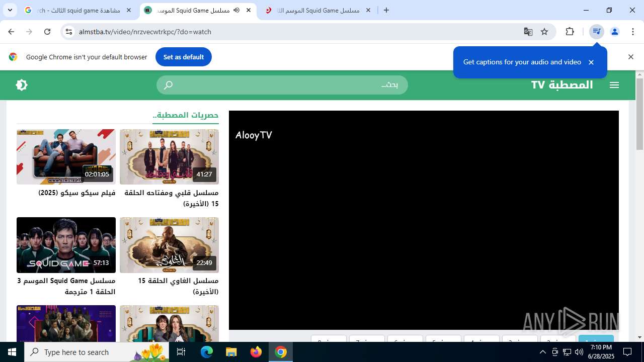Screen dimensions: 644x362
Task: Open the network tray icon
Action: 567,352
